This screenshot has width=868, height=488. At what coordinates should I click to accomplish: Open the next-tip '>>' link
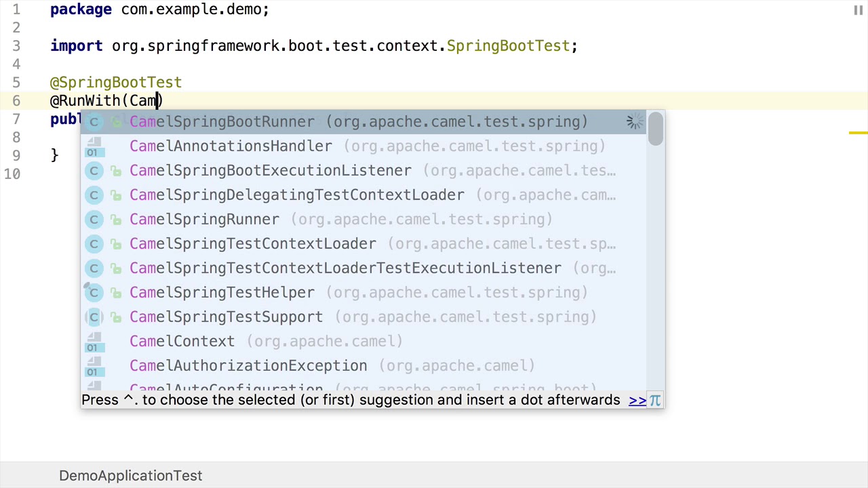pos(637,401)
